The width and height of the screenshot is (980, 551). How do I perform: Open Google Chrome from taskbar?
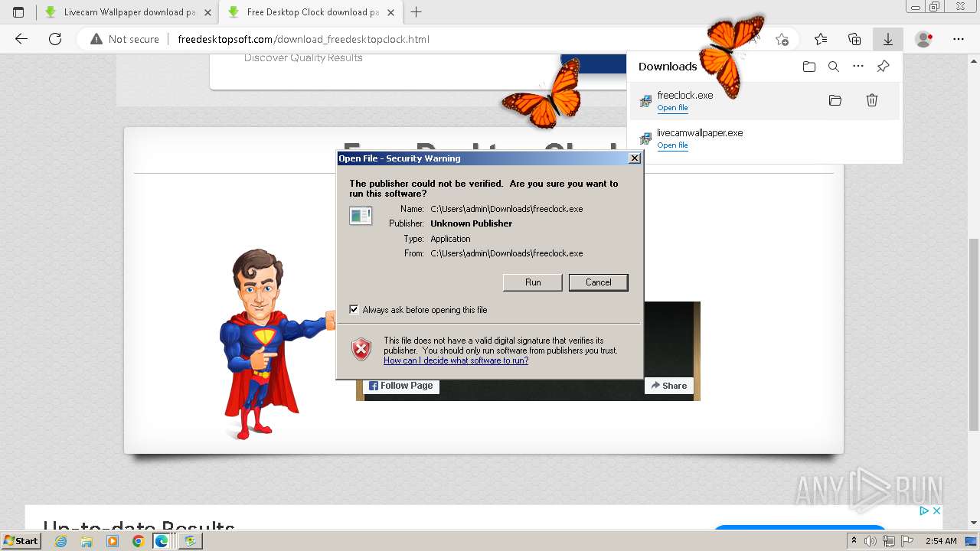click(x=138, y=541)
